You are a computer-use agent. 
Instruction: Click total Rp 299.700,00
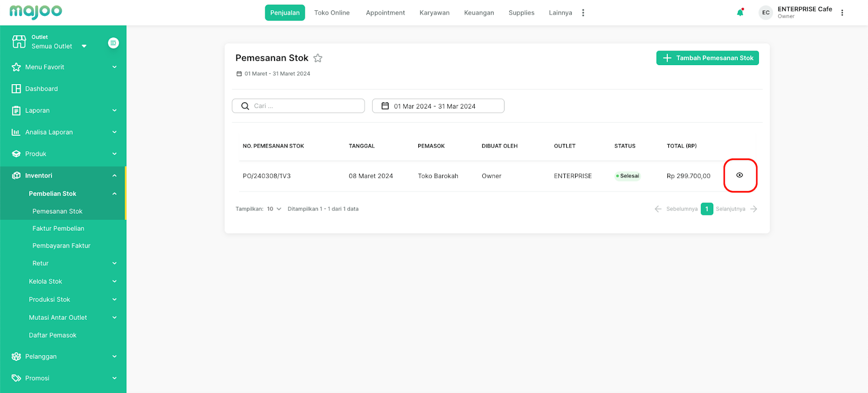688,176
